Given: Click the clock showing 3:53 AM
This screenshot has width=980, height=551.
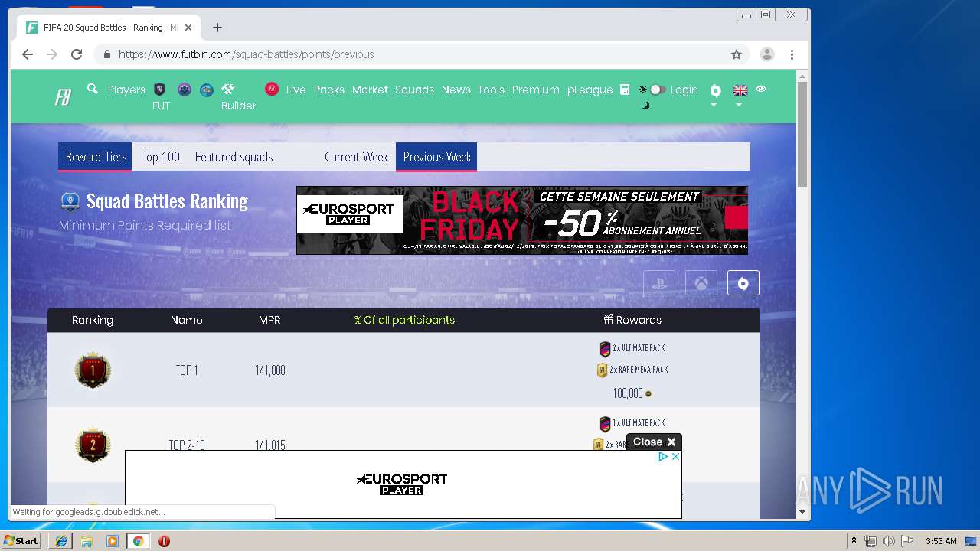Looking at the screenshot, I should pos(941,541).
